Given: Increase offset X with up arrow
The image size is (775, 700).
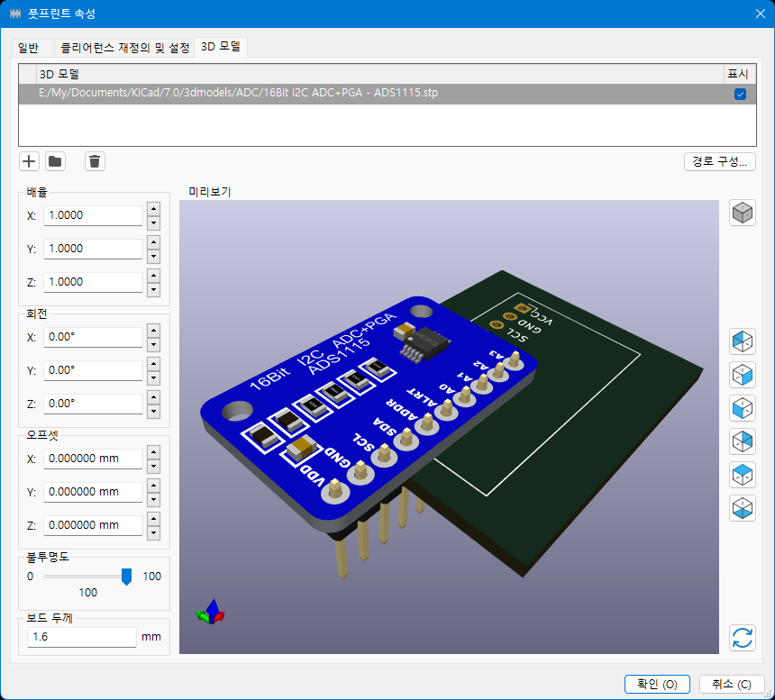Looking at the screenshot, I should pyautogui.click(x=154, y=452).
